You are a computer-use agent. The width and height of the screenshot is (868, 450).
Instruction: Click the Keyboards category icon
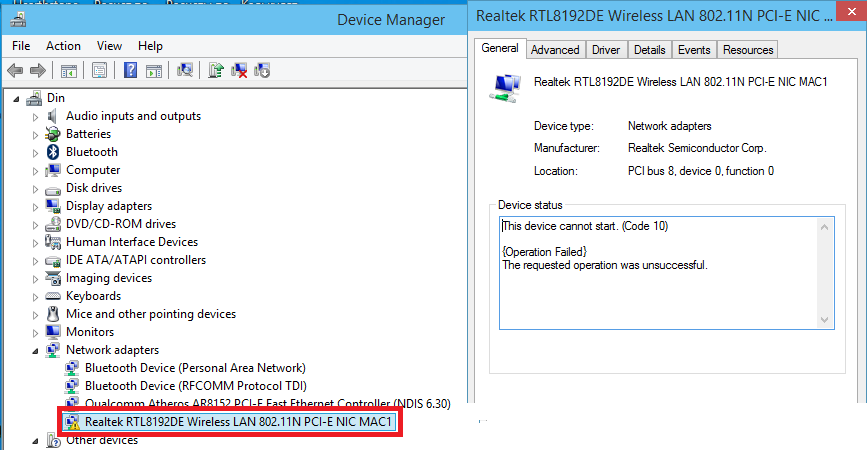coord(53,296)
